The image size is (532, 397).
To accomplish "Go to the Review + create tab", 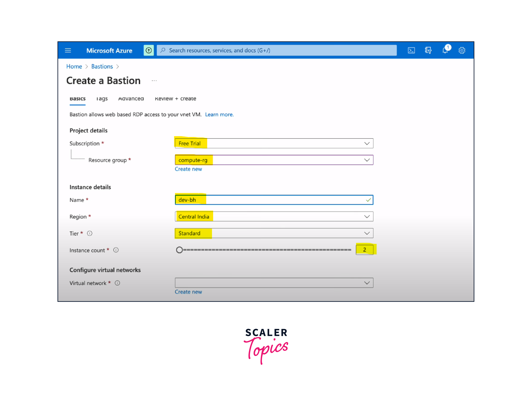I will click(176, 99).
